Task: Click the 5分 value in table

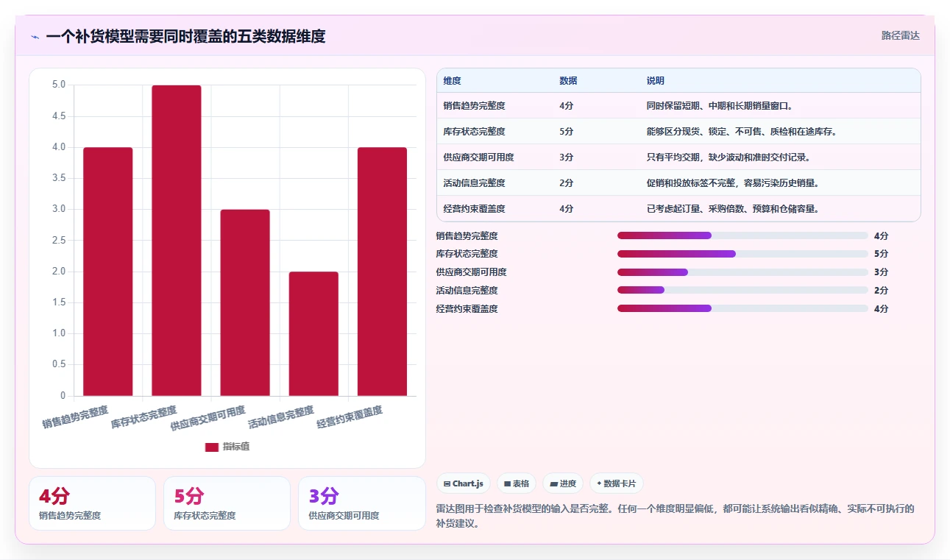Action: click(x=566, y=132)
